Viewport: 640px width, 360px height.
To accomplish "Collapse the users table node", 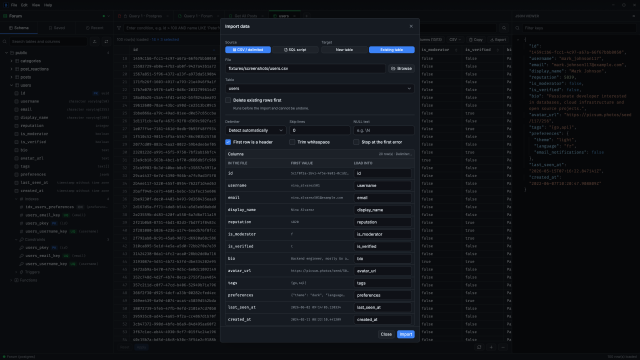I will [11, 85].
